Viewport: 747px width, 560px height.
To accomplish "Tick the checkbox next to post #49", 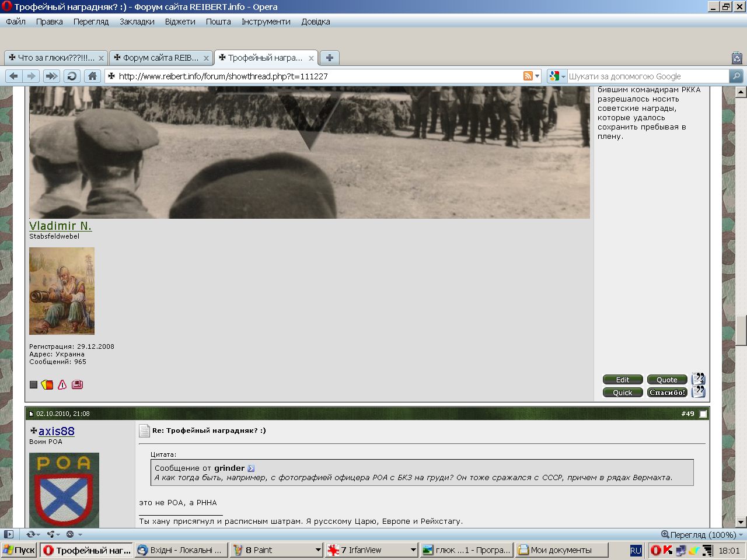I will pyautogui.click(x=703, y=414).
